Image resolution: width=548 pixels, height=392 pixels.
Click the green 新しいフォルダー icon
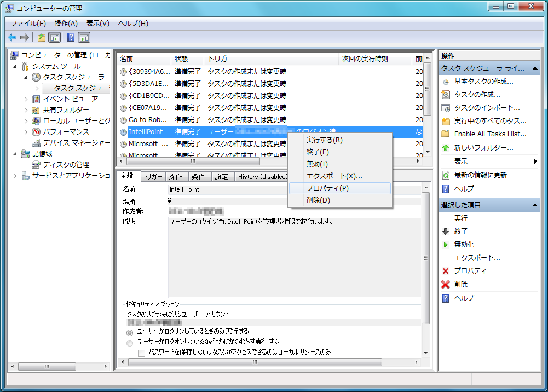coord(446,148)
